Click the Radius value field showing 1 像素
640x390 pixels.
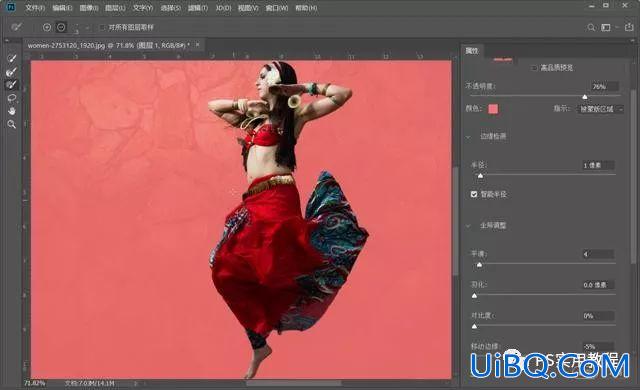pyautogui.click(x=598, y=165)
